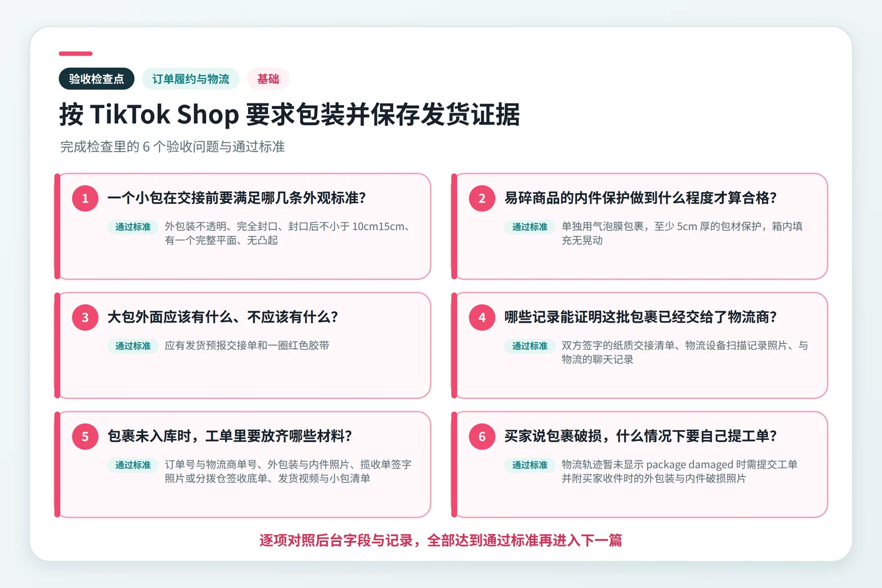Open question 买家说包裹破损,什么情况下要自己提工单?
The height and width of the screenshot is (588, 882).
click(x=640, y=436)
